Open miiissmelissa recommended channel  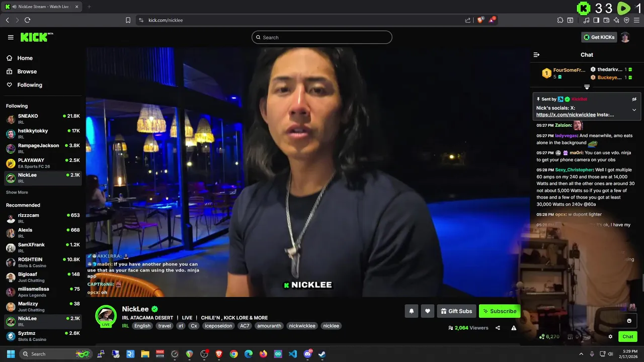[x=43, y=292]
